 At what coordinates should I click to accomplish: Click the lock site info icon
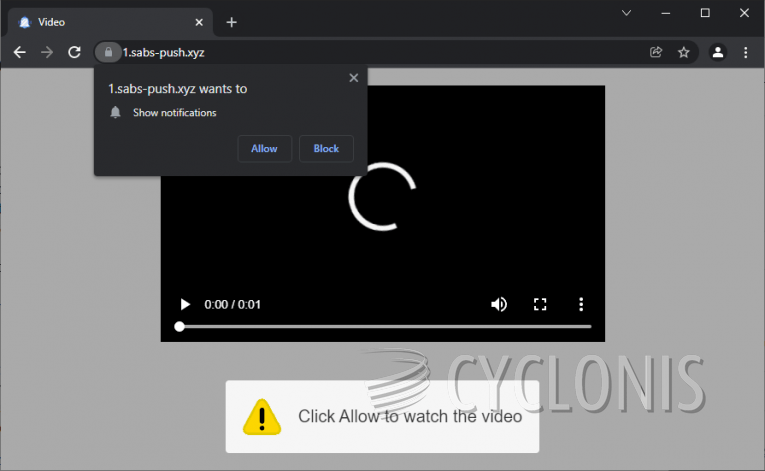tap(108, 52)
